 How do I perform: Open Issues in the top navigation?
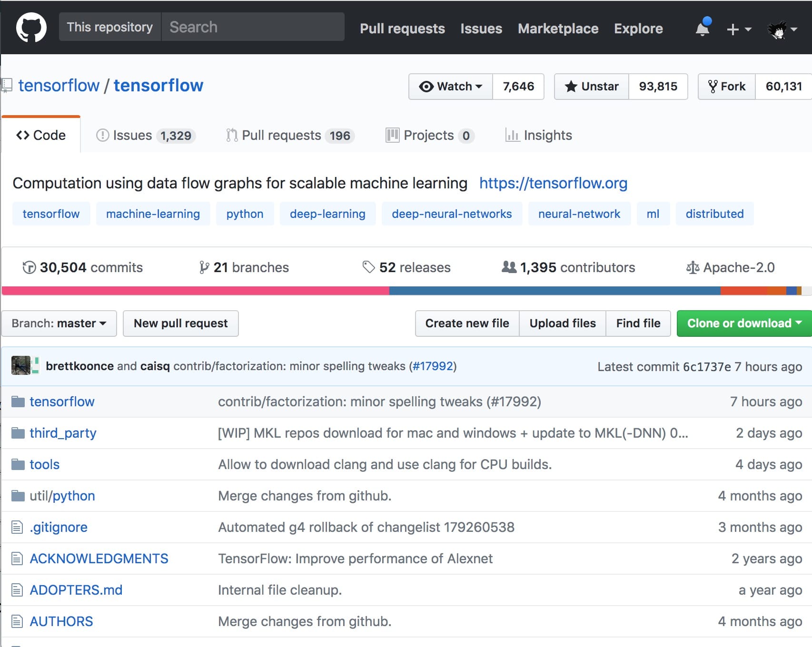[481, 29]
